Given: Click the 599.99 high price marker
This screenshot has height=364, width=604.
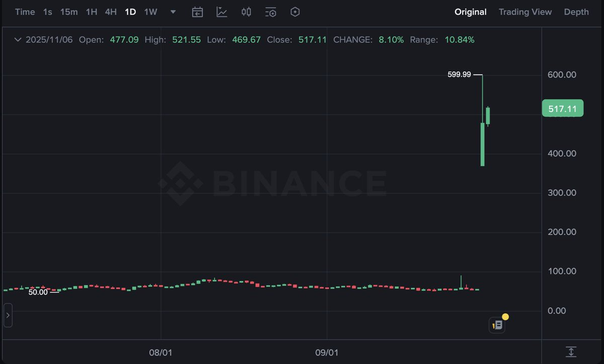Looking at the screenshot, I should coord(459,74).
